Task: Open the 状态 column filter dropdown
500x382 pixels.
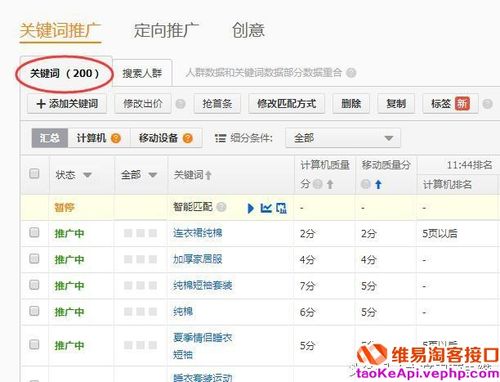Action: point(87,175)
